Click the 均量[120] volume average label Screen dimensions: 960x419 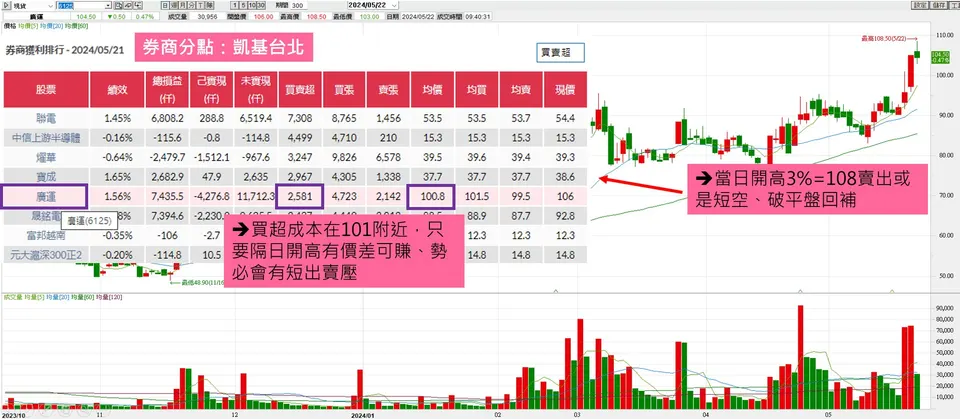point(107,296)
